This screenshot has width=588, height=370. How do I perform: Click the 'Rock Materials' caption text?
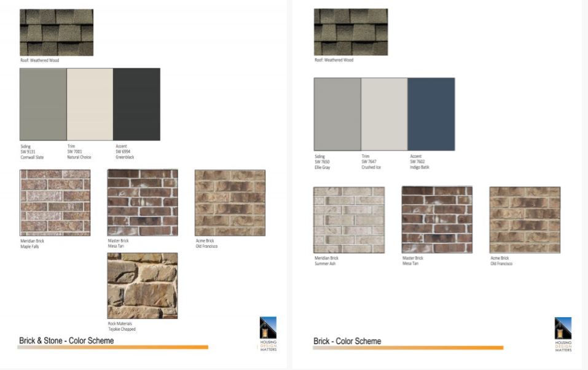click(x=120, y=323)
